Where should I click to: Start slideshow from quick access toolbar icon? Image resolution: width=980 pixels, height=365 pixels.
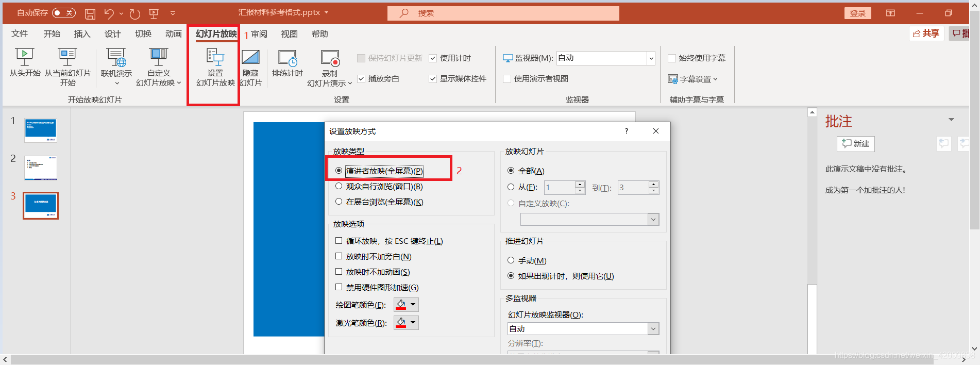coord(154,14)
